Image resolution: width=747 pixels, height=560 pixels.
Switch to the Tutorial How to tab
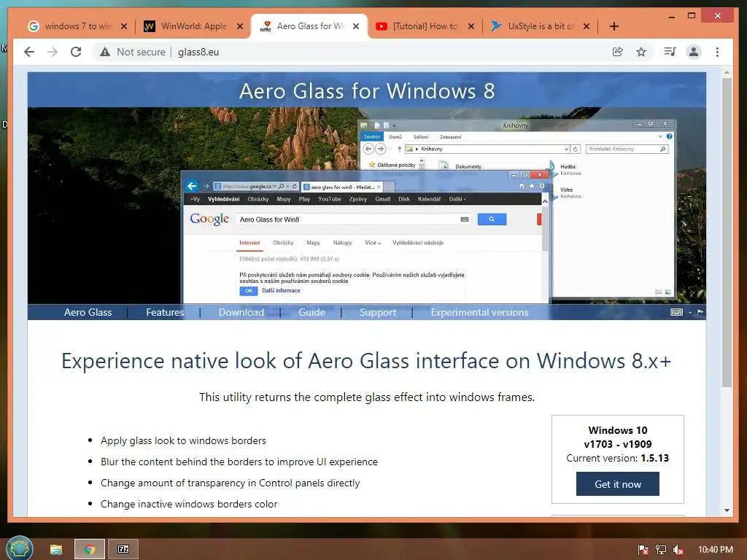click(x=424, y=26)
